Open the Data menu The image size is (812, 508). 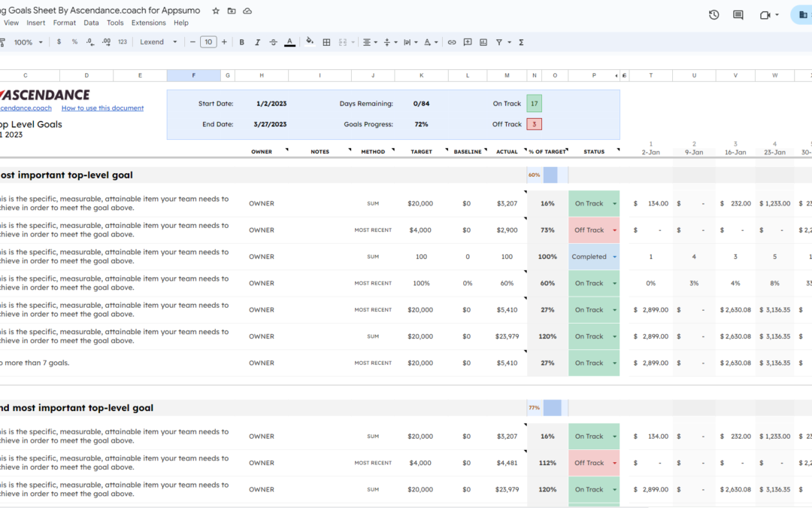[x=91, y=23]
